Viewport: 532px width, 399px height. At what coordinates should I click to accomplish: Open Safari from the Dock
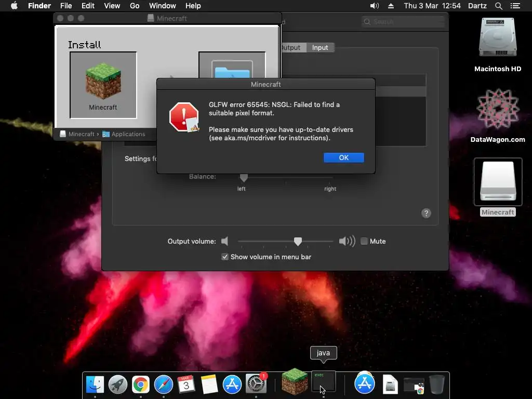click(164, 384)
